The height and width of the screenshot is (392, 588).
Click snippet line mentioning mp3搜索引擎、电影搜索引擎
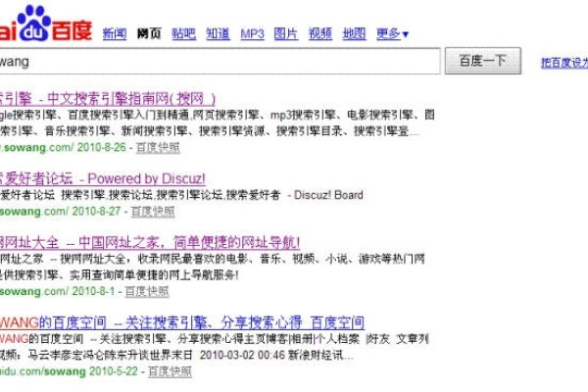tap(218, 115)
